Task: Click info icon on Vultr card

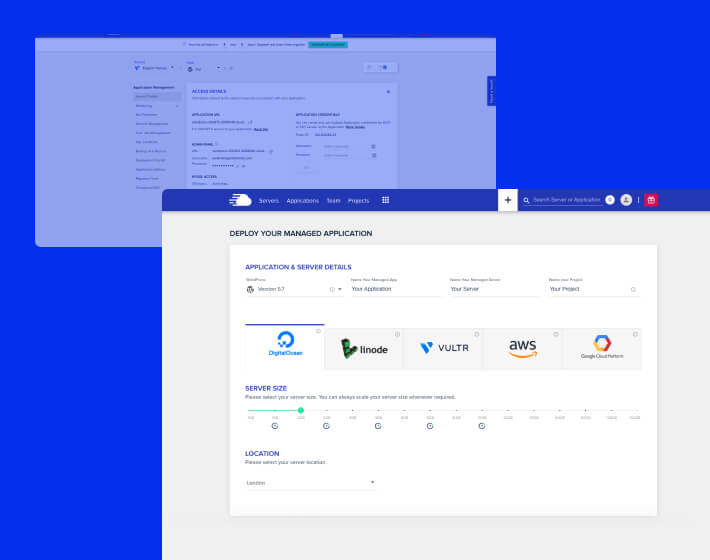Action: coord(476,335)
